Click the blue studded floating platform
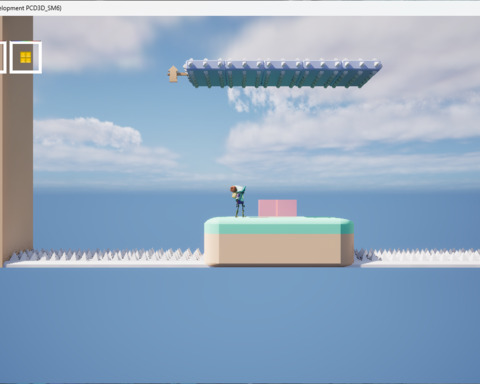 click(283, 73)
